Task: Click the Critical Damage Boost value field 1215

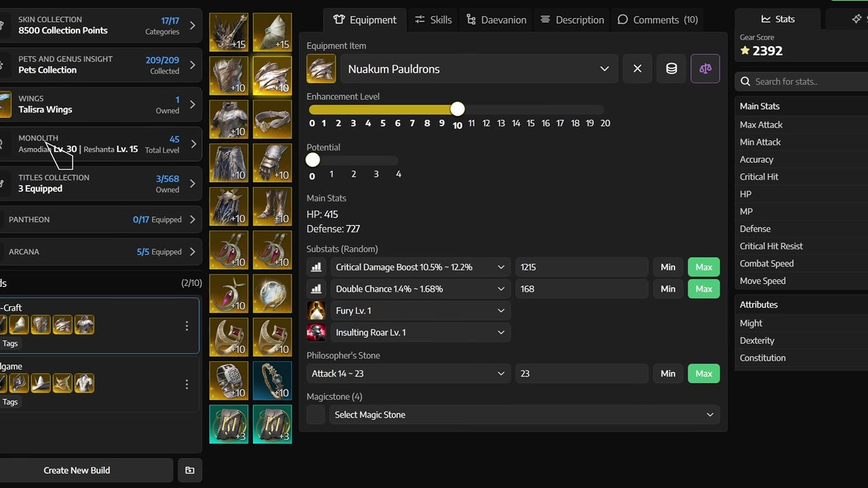Action: tap(582, 267)
